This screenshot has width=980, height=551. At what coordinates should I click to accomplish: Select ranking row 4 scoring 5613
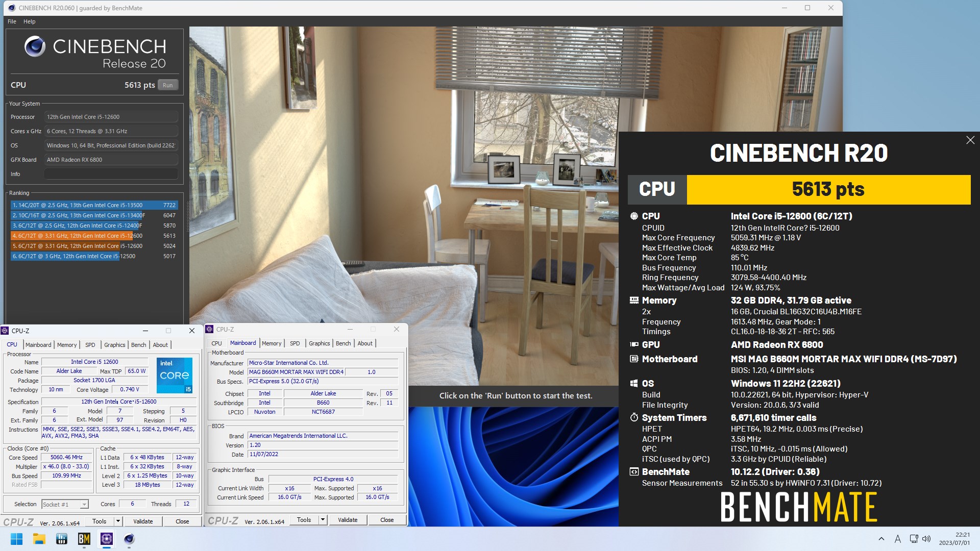pos(94,236)
